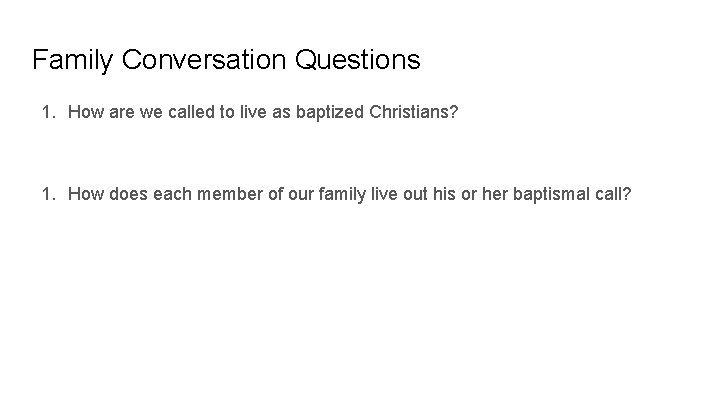Click the word "Questions" in the heading
This screenshot has height=405, width=720.
click(357, 60)
